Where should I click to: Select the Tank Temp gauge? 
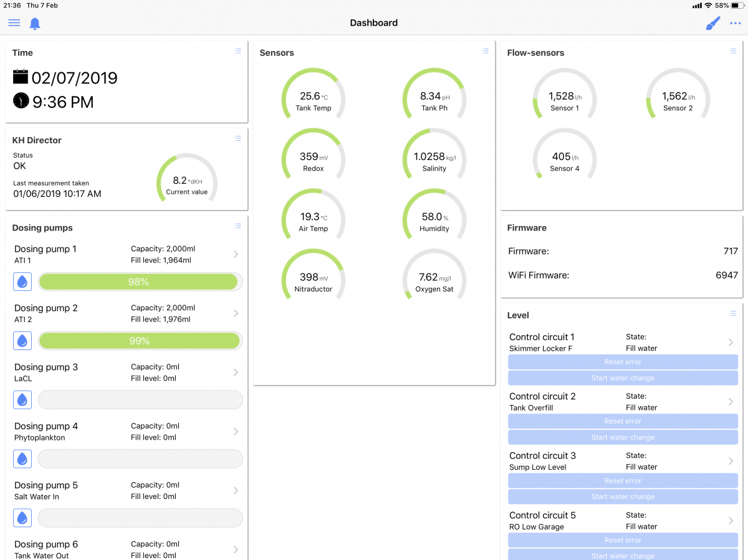tap(314, 95)
